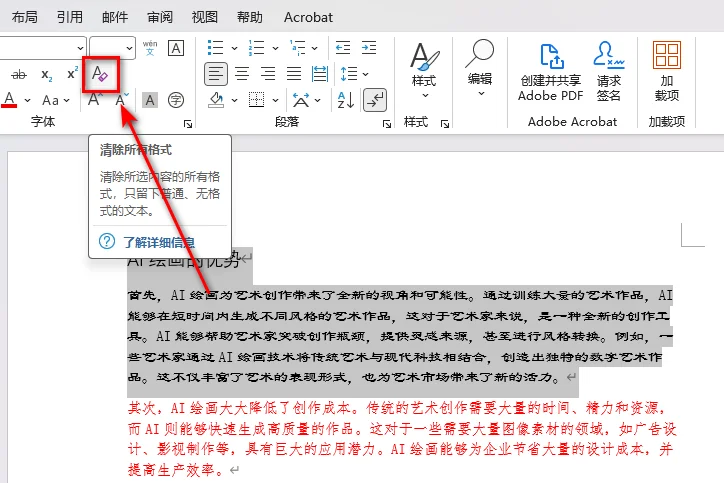
Task: Open the font size dropdown
Action: [129, 48]
